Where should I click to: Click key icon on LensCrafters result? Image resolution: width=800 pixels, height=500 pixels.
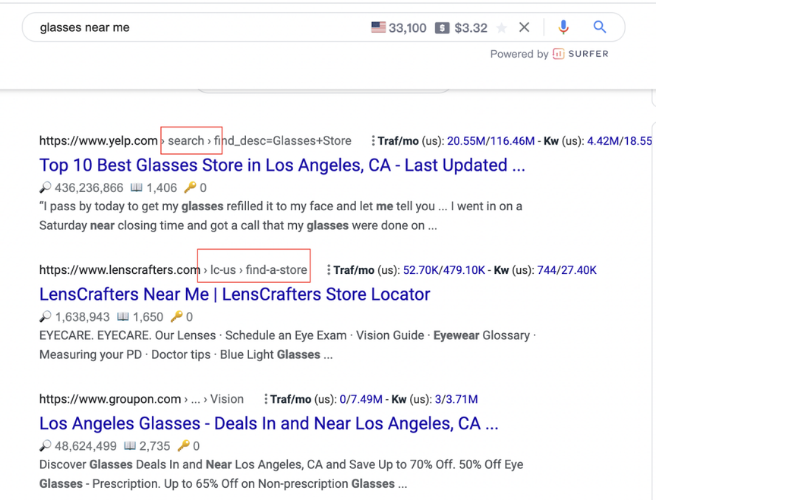click(176, 317)
